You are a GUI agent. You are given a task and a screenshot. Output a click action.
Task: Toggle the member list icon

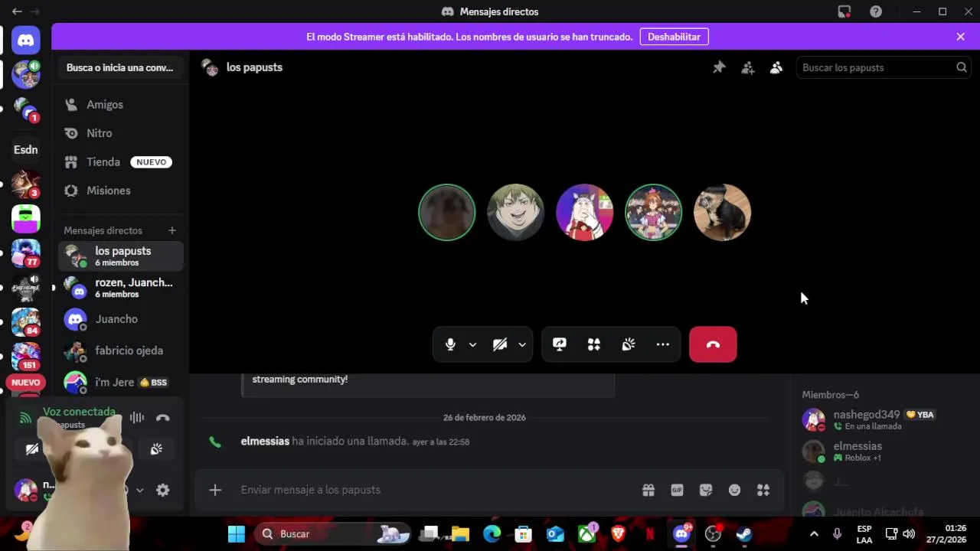coord(776,67)
